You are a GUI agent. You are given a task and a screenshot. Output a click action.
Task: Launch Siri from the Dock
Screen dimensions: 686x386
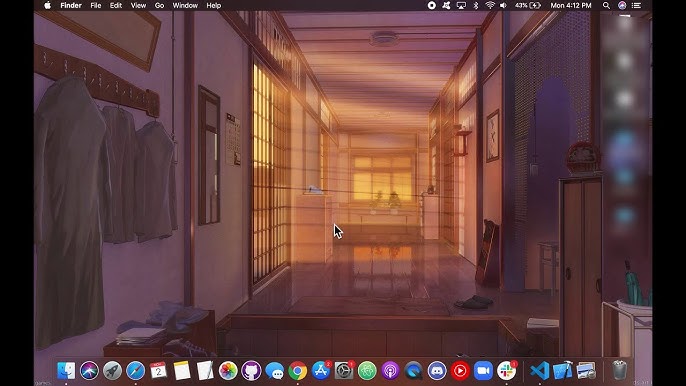click(x=89, y=371)
